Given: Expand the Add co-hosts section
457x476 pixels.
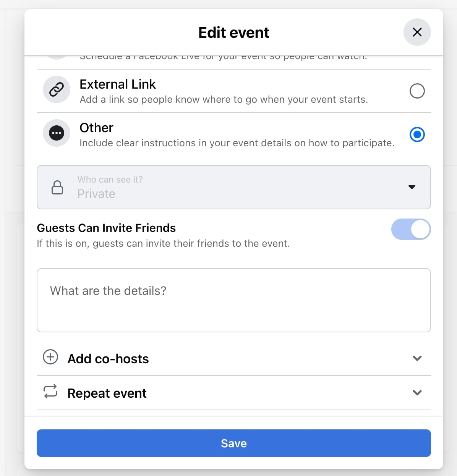Looking at the screenshot, I should point(417,358).
